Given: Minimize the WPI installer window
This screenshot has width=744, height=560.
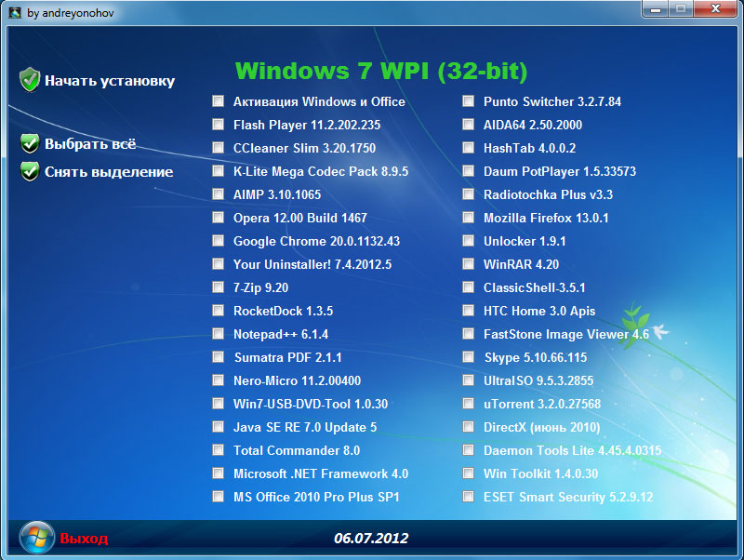Looking at the screenshot, I should click(655, 8).
